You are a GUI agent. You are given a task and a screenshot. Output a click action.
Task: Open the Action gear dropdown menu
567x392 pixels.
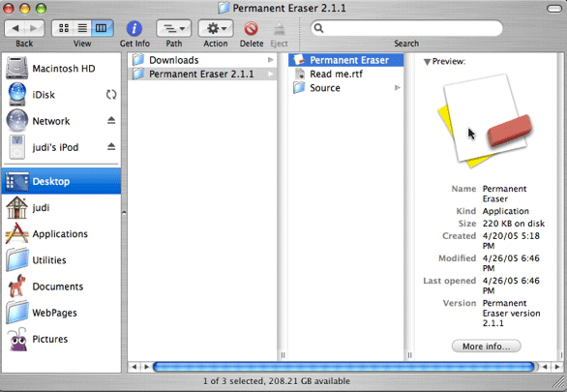coord(216,28)
